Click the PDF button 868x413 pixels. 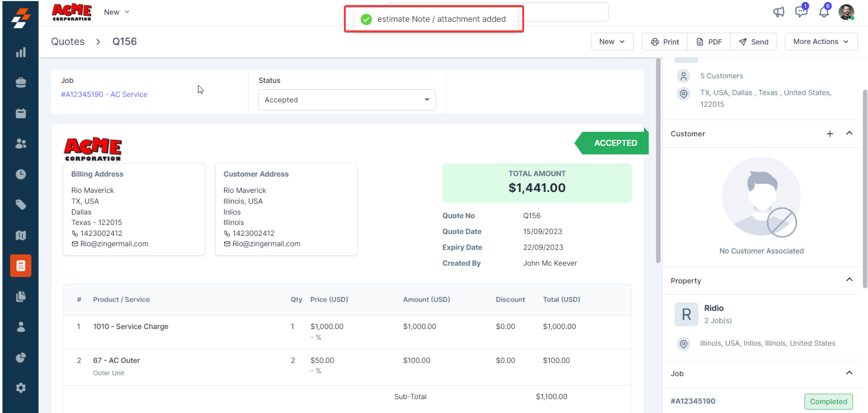click(709, 42)
